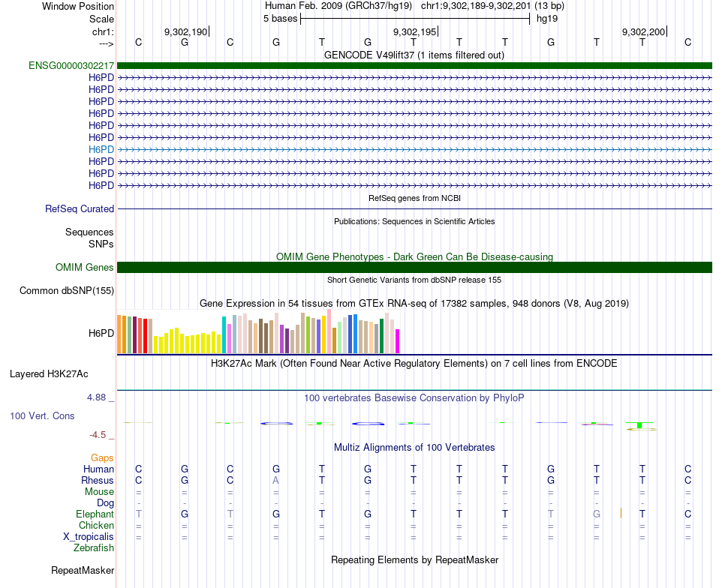Open the Layered H3K27Ac track label
The image size is (713, 588).
coord(49,374)
